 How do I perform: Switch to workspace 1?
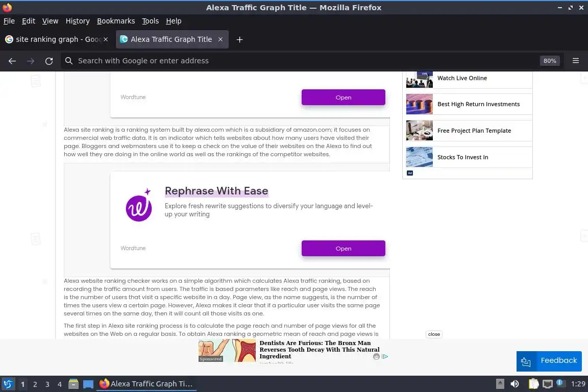coord(22,384)
